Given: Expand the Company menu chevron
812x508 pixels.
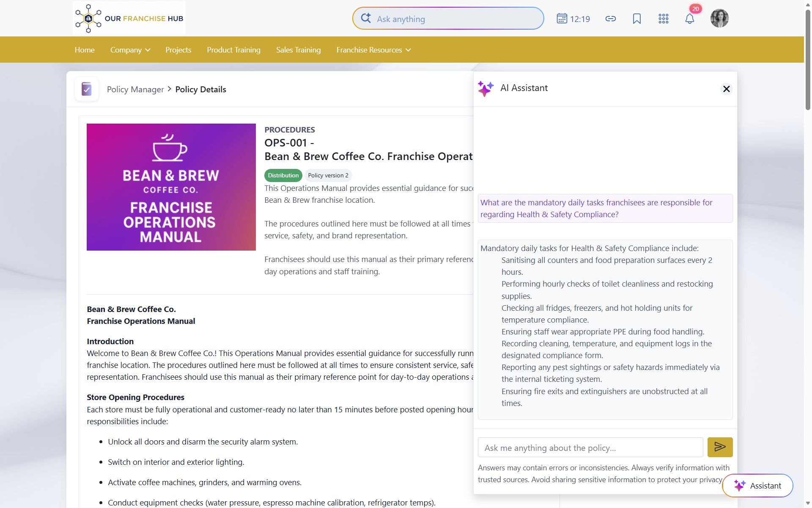Looking at the screenshot, I should (x=148, y=50).
